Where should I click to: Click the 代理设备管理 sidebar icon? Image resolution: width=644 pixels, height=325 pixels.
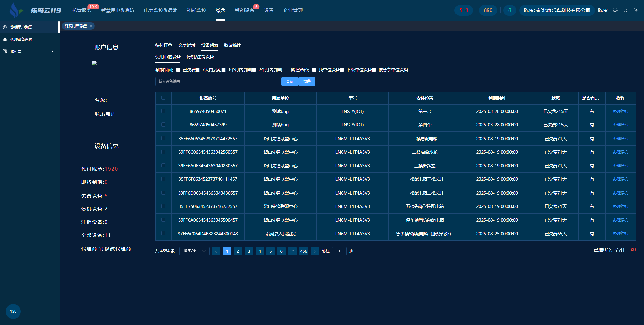click(x=5, y=39)
